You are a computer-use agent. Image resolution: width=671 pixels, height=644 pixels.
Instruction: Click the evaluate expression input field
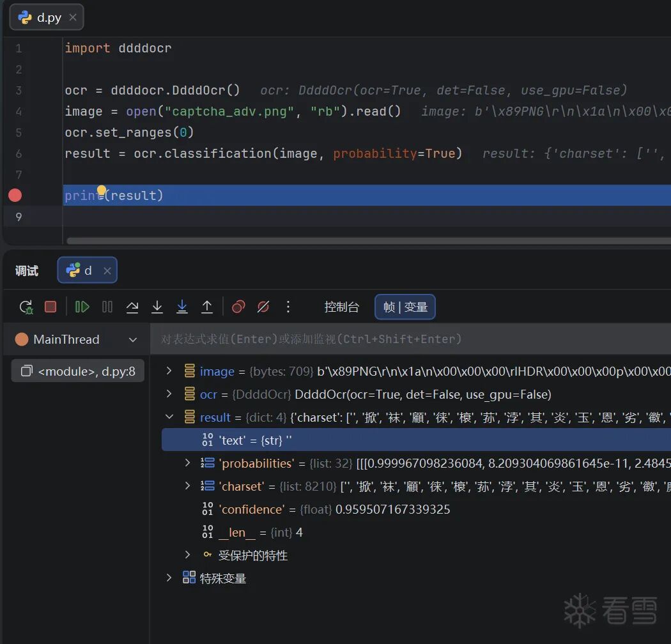tap(409, 339)
